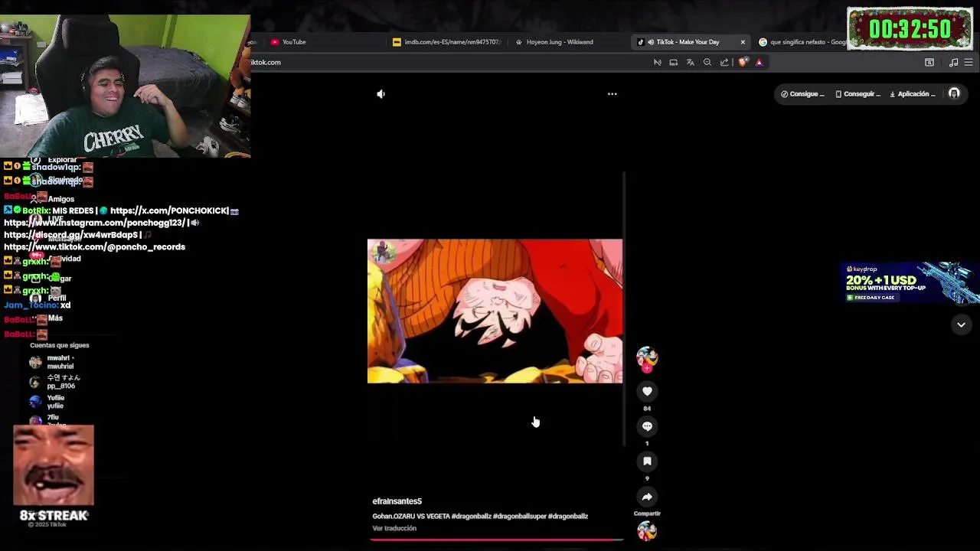Image resolution: width=980 pixels, height=551 pixels.
Task: Open Más in TikTok sidebar
Action: pos(55,318)
